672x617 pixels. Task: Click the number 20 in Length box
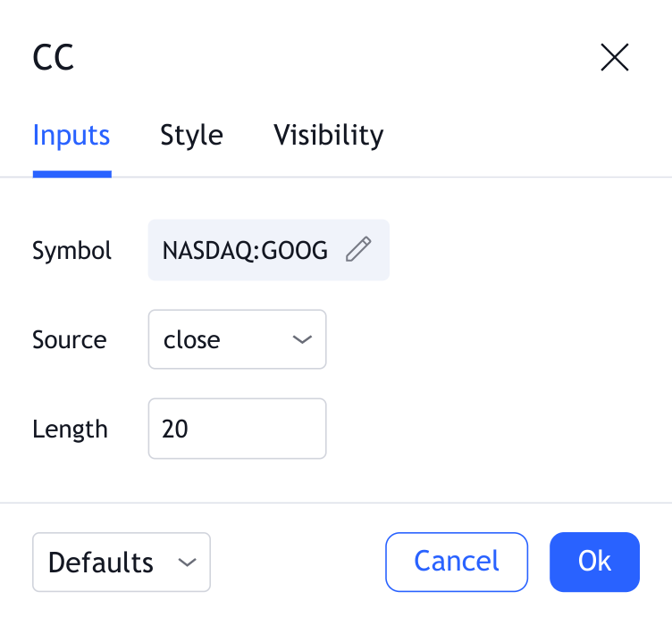175,429
